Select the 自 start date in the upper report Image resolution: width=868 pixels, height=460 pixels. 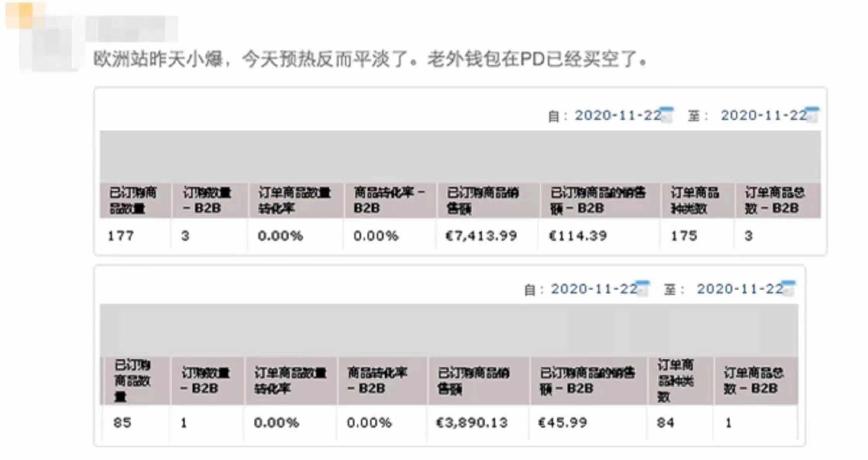pos(617,115)
